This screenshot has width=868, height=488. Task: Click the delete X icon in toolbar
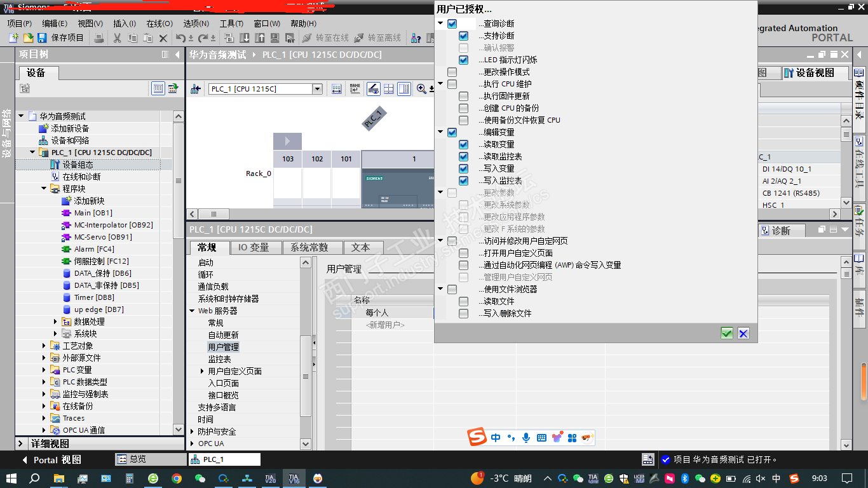tap(163, 38)
